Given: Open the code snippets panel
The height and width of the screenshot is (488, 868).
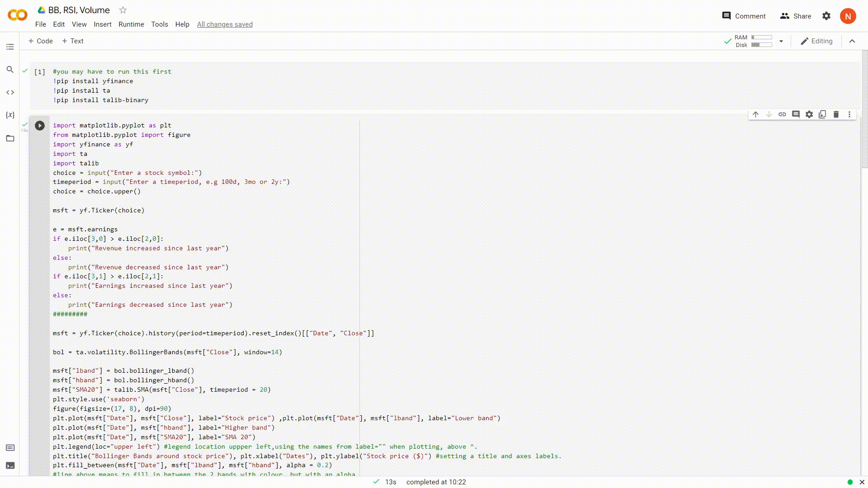Looking at the screenshot, I should click(x=10, y=92).
